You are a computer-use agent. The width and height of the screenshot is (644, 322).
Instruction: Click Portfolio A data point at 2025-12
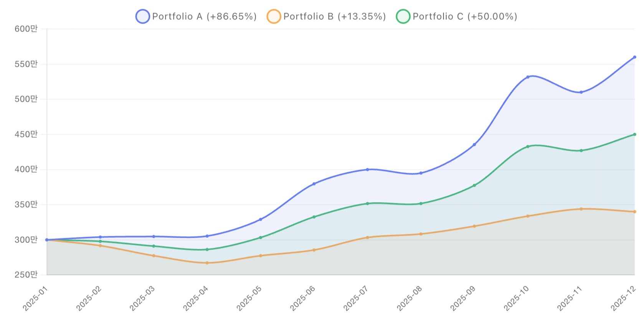click(634, 57)
